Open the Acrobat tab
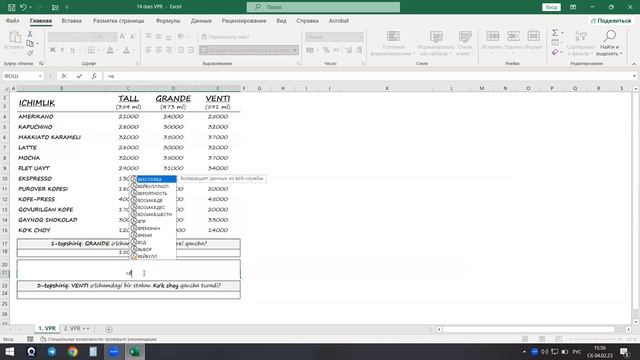The width and height of the screenshot is (640, 360). click(339, 20)
